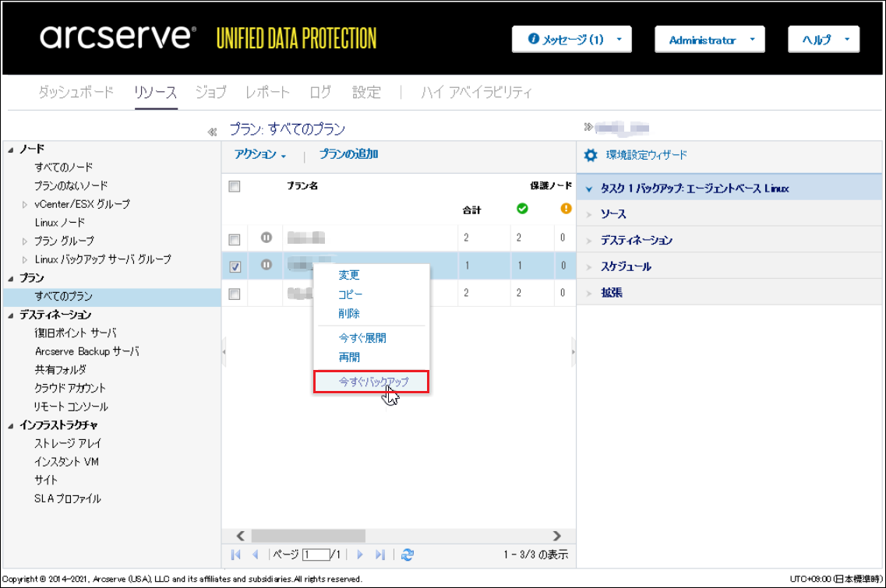Go to the first page with the pager icon

coord(236,555)
